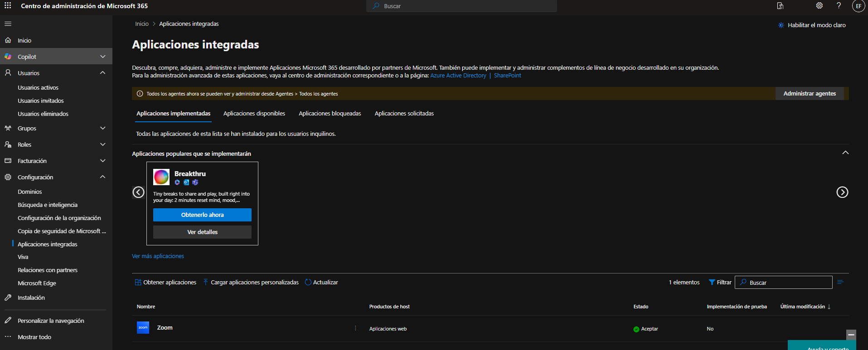Image resolution: width=868 pixels, height=350 pixels.
Task: Refresh the list with Actualizar
Action: 321,282
